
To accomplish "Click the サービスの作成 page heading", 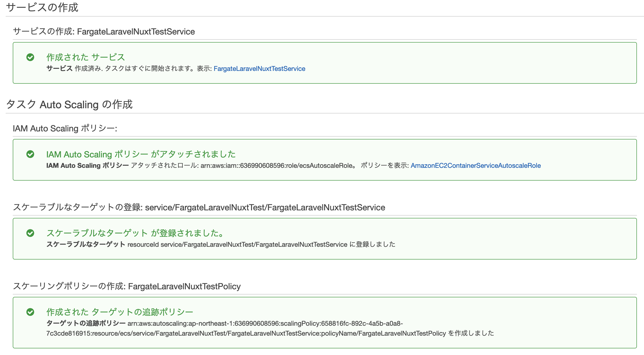I will click(x=42, y=8).
